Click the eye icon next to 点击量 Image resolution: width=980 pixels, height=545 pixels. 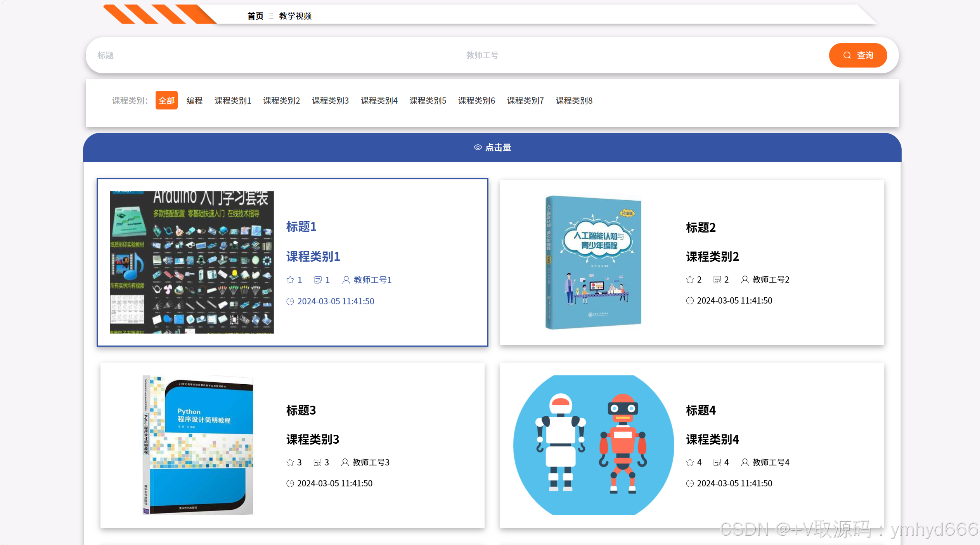[478, 148]
